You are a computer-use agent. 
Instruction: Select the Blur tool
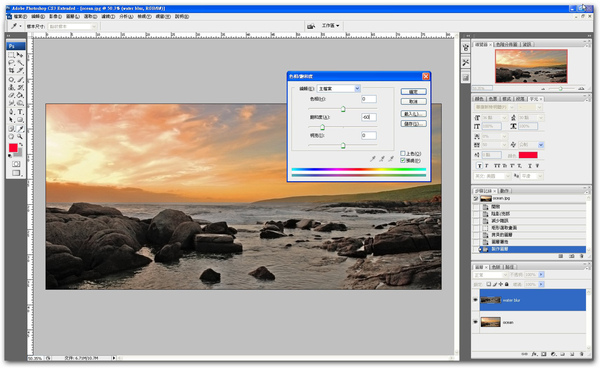(x=11, y=103)
